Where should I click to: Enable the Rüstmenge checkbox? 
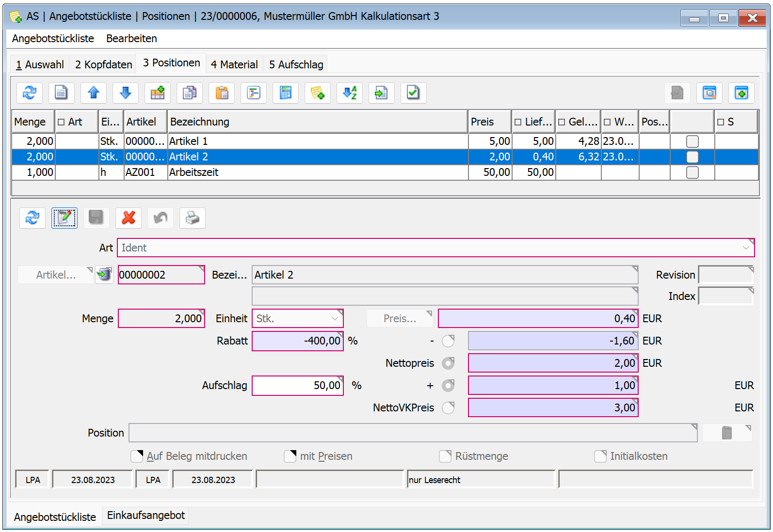pyautogui.click(x=445, y=456)
